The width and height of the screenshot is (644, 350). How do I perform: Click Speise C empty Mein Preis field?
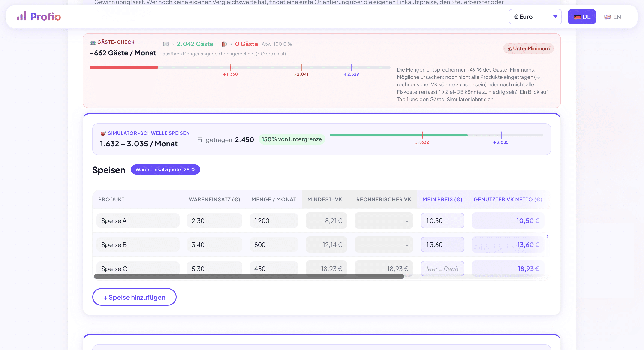(x=442, y=269)
